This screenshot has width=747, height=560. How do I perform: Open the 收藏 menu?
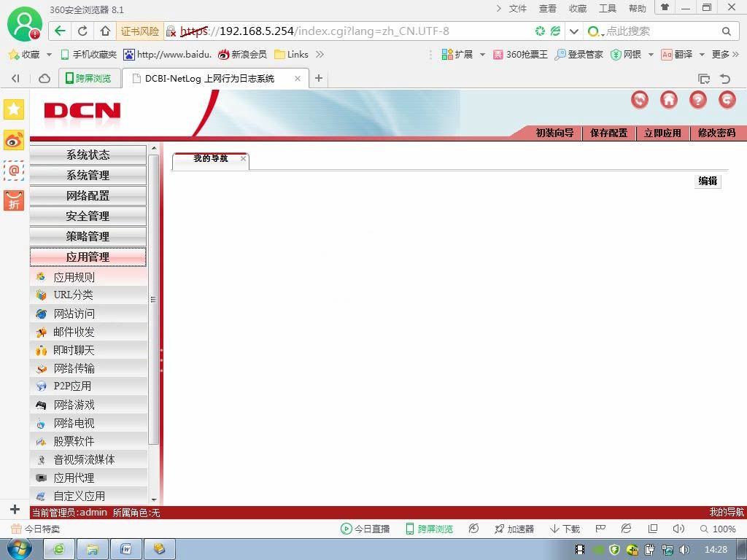[578, 9]
